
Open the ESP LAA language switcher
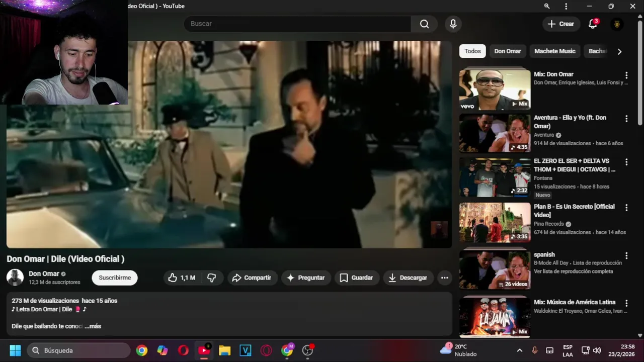(x=568, y=350)
